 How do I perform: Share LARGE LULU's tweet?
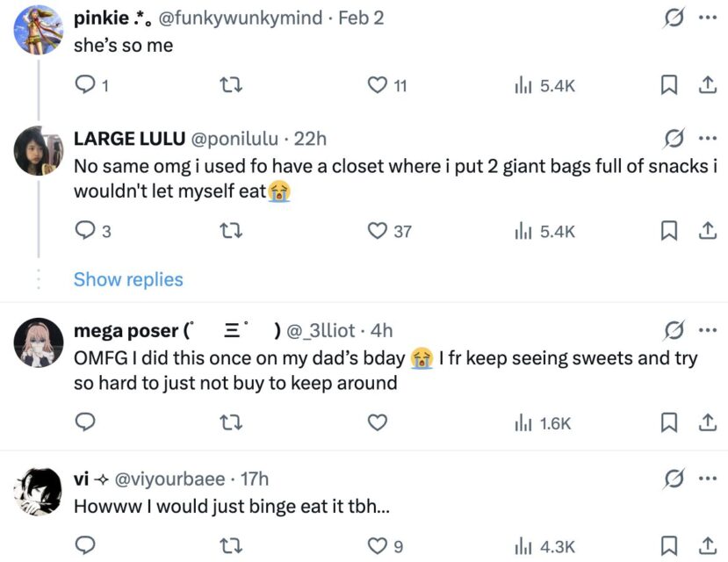705,231
